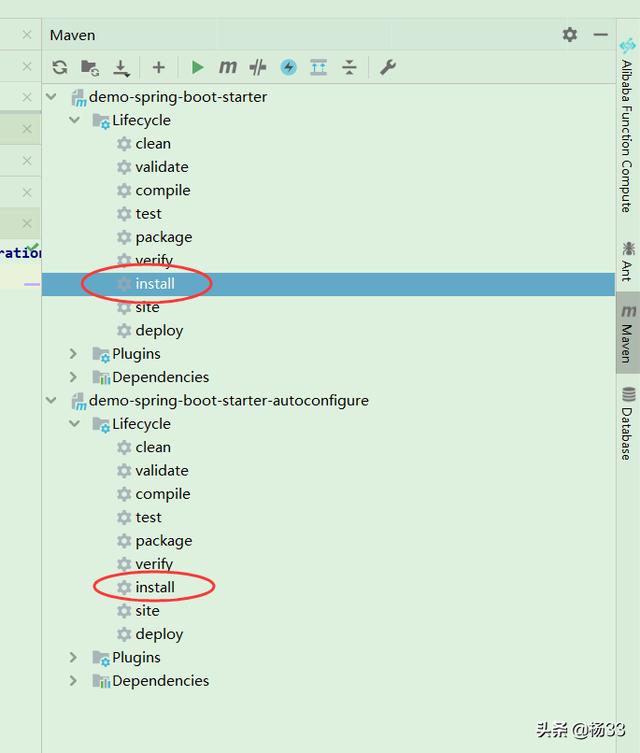Select test in demo-spring-boot-starter Lifecycle
The height and width of the screenshot is (753, 640).
(148, 213)
